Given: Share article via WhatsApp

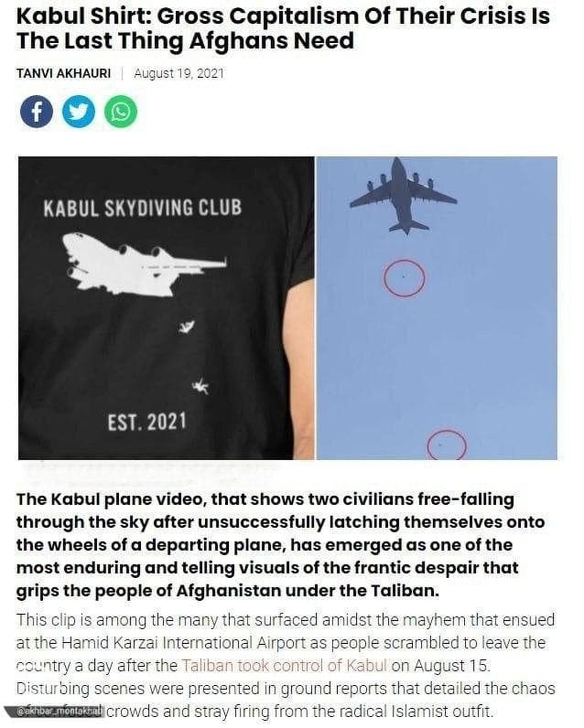Looking at the screenshot, I should tap(121, 112).
